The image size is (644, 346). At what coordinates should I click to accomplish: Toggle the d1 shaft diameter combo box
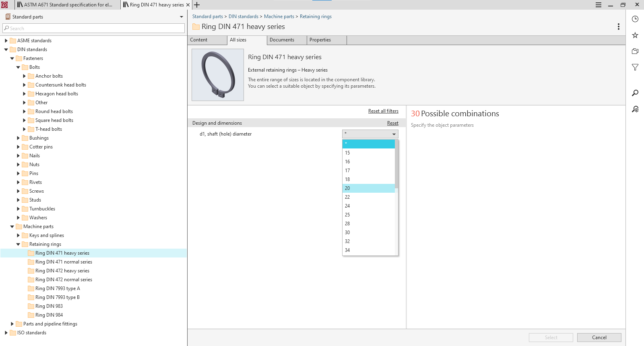[x=370, y=134]
